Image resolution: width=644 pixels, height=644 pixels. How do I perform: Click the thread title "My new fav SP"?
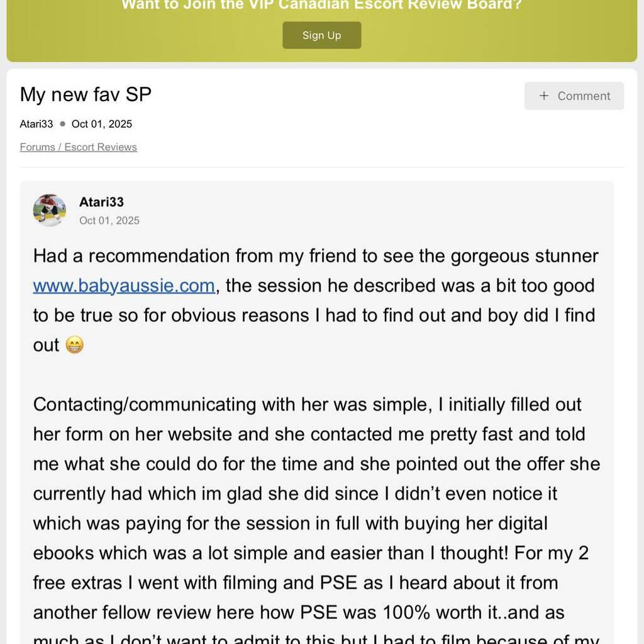[x=86, y=94]
